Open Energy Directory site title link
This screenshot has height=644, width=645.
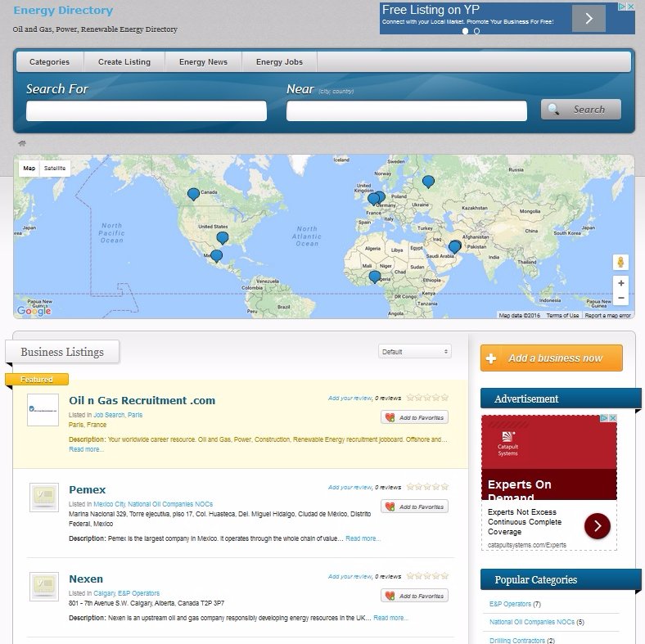[63, 11]
